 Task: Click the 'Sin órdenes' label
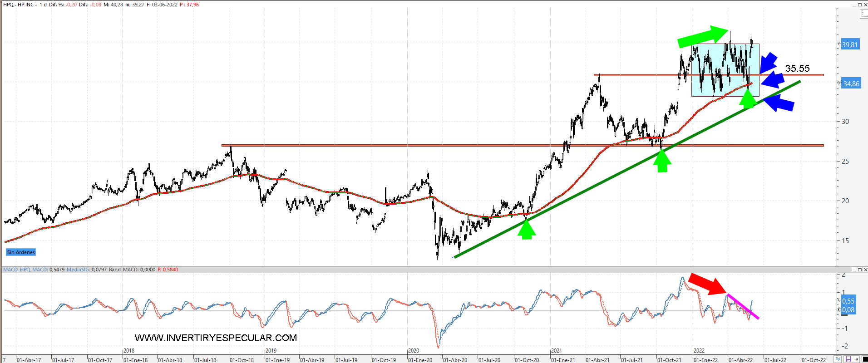pos(21,252)
